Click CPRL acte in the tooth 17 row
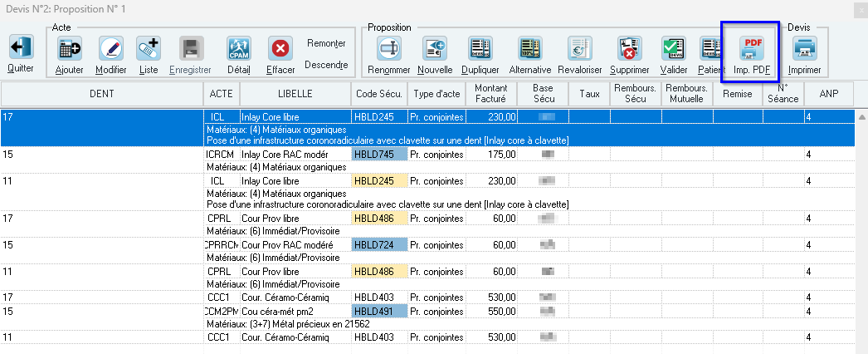Screen dimensions: 868x354 [222, 219]
